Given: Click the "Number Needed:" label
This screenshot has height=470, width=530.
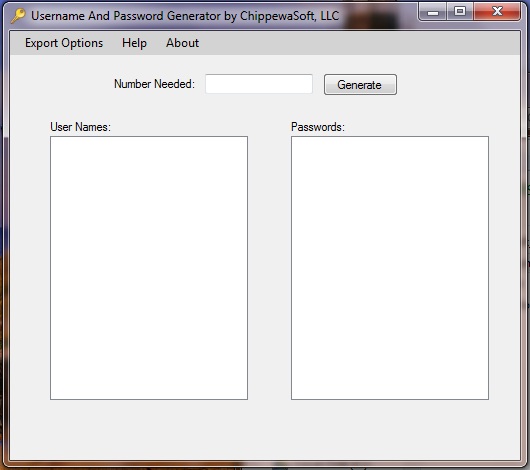Looking at the screenshot, I should [x=154, y=84].
